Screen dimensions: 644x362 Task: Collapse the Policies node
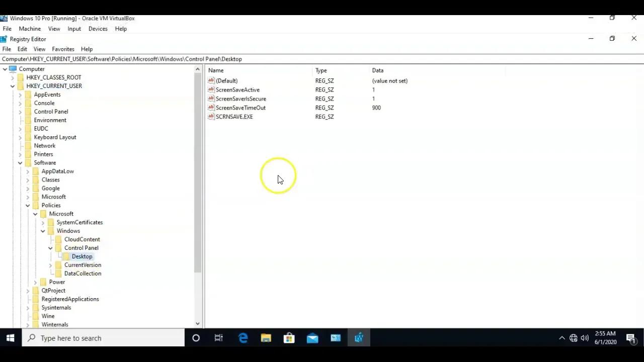click(x=28, y=205)
